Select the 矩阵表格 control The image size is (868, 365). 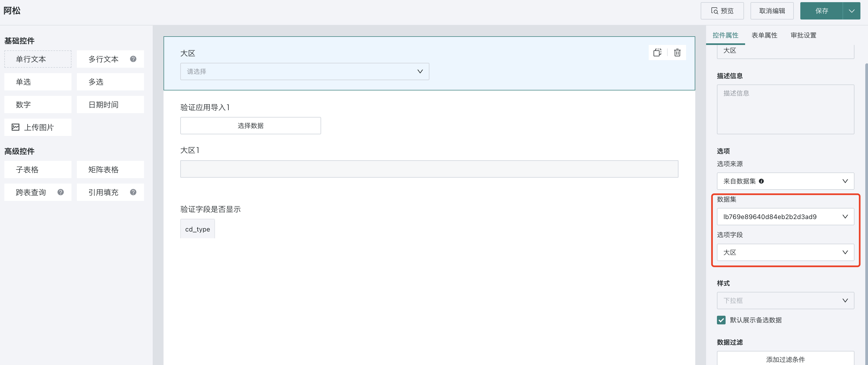coord(110,170)
